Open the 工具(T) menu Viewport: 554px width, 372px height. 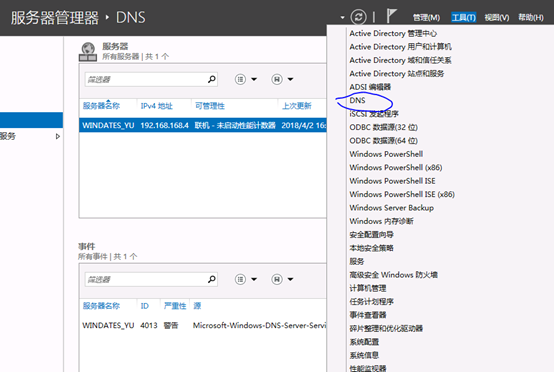point(464,17)
